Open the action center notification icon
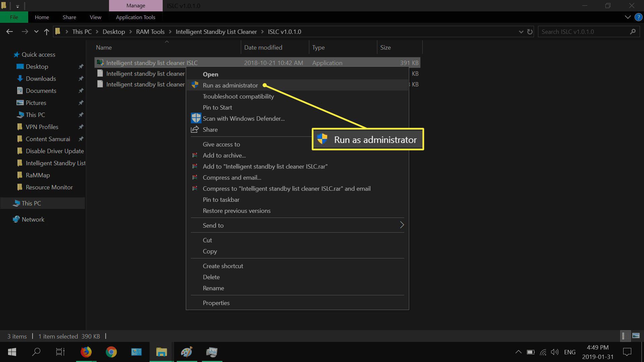This screenshot has width=644, height=362. [627, 352]
